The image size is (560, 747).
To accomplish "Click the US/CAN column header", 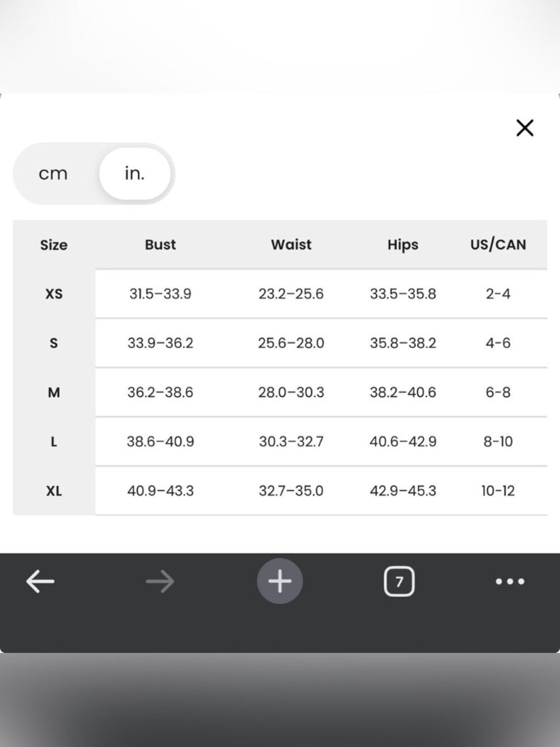I will [x=498, y=244].
